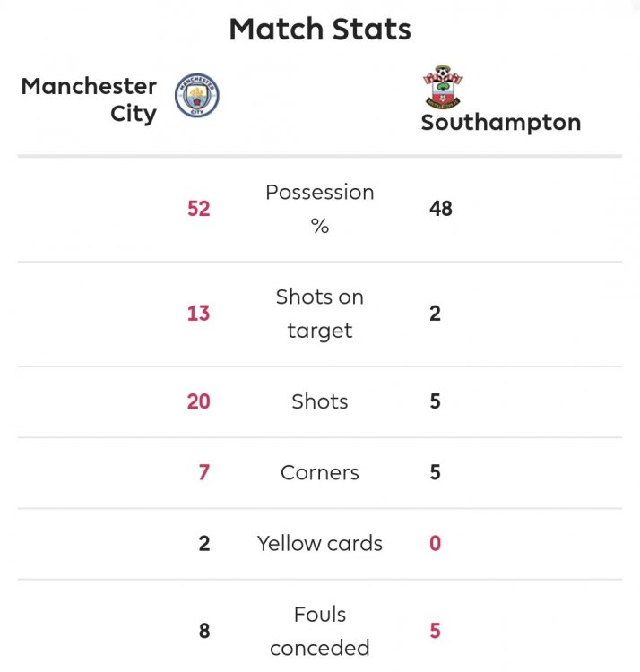
Task: Open the Southampton team name link
Action: point(500,123)
